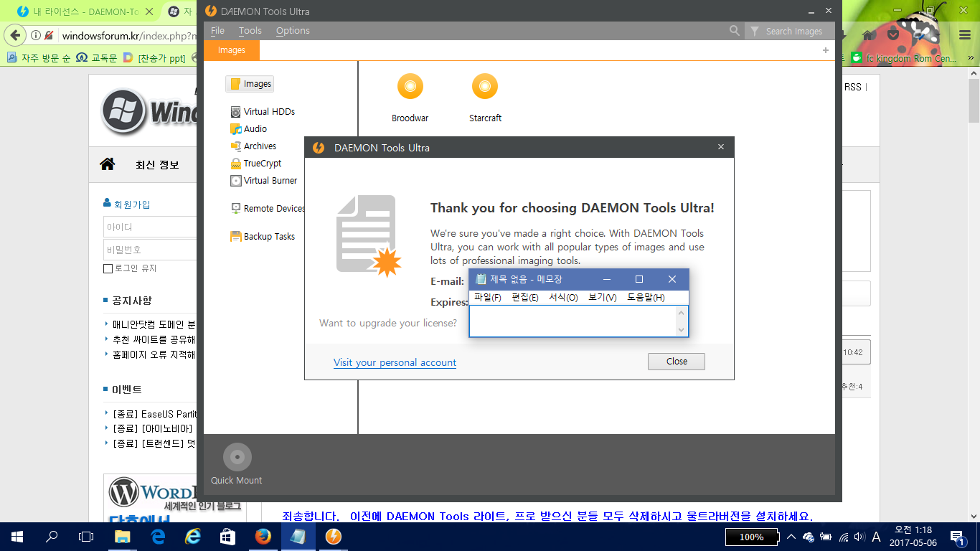Open Internet Explorer from taskbar
This screenshot has width=980, height=551.
(193, 537)
